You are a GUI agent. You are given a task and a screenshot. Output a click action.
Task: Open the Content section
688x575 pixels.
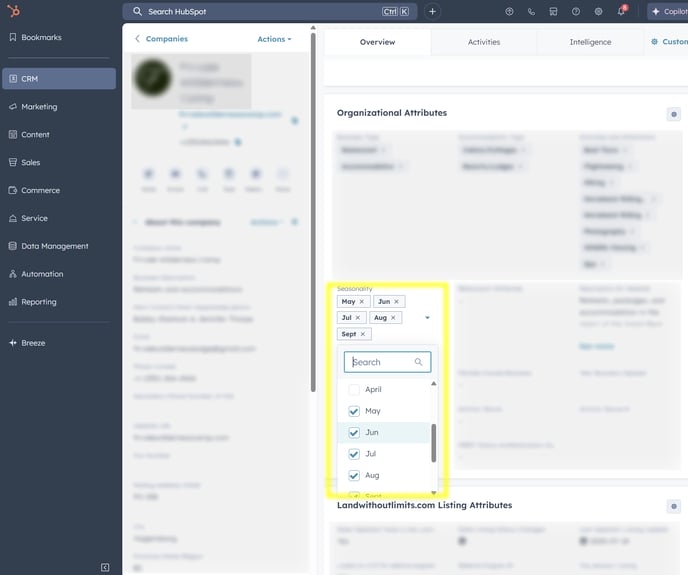pyautogui.click(x=29, y=134)
